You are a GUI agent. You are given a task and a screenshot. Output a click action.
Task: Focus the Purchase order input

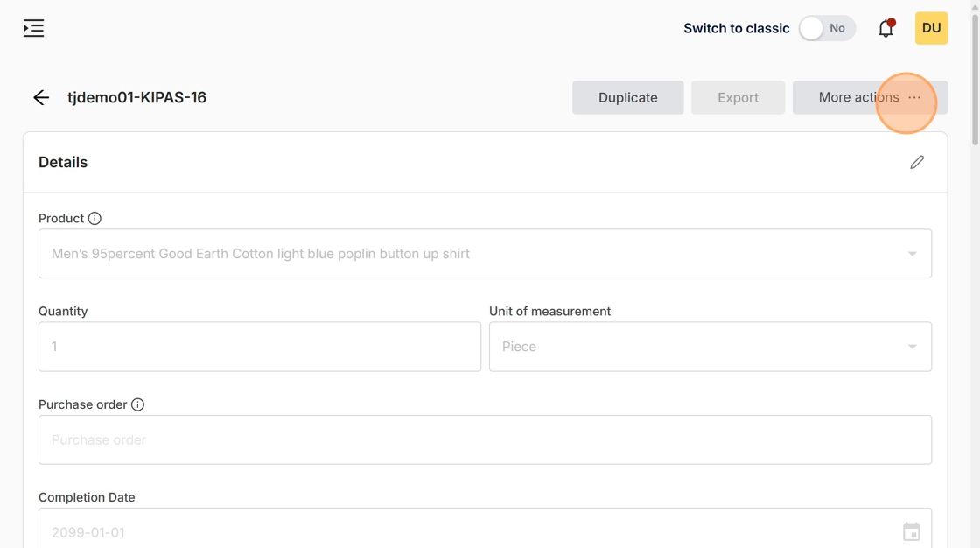click(485, 439)
